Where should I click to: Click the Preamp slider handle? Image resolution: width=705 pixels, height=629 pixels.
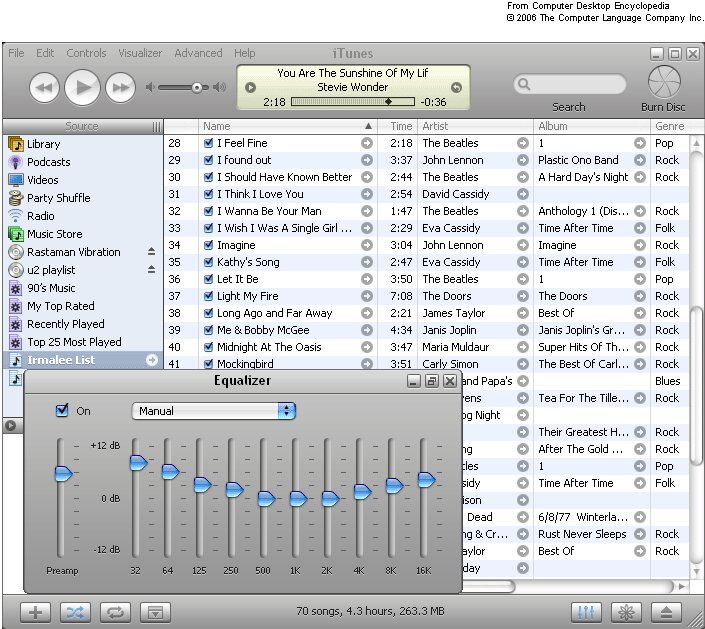(x=63, y=473)
